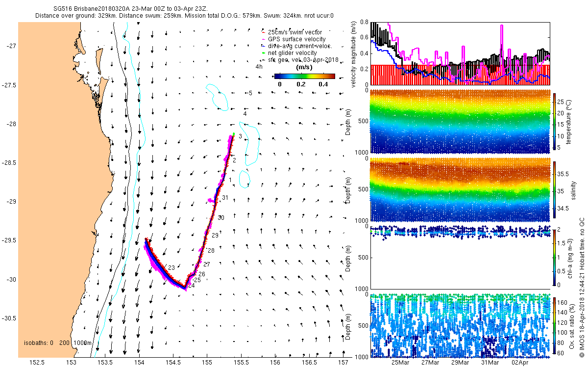Click the map velocity colorbar

(x=304, y=76)
